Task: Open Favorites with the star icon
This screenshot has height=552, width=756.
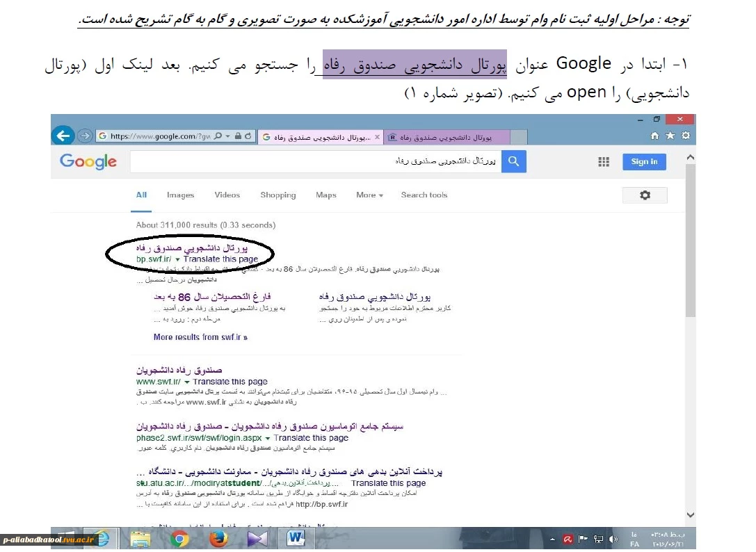Action: (x=670, y=136)
